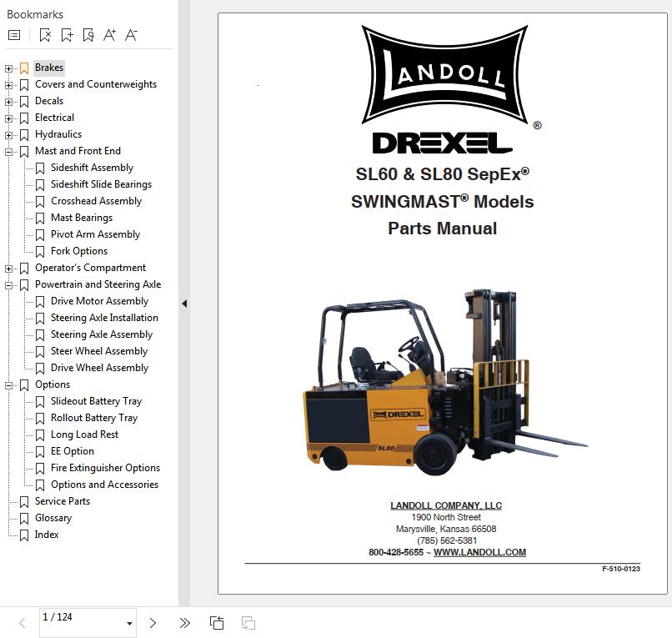Click the LANDOLL COMPANY, LLC heading
672x638 pixels.
pyautogui.click(x=446, y=505)
